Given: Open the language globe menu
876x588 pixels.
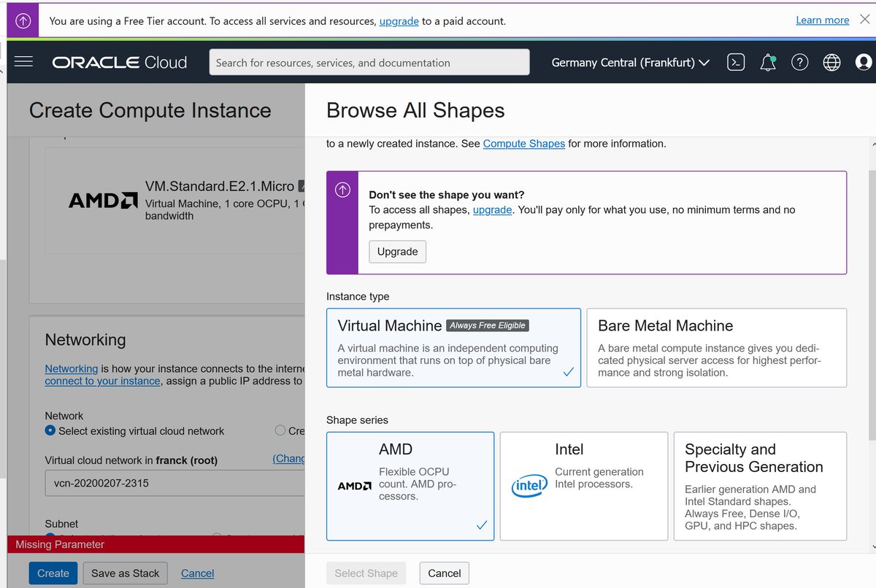Looking at the screenshot, I should pyautogui.click(x=831, y=63).
